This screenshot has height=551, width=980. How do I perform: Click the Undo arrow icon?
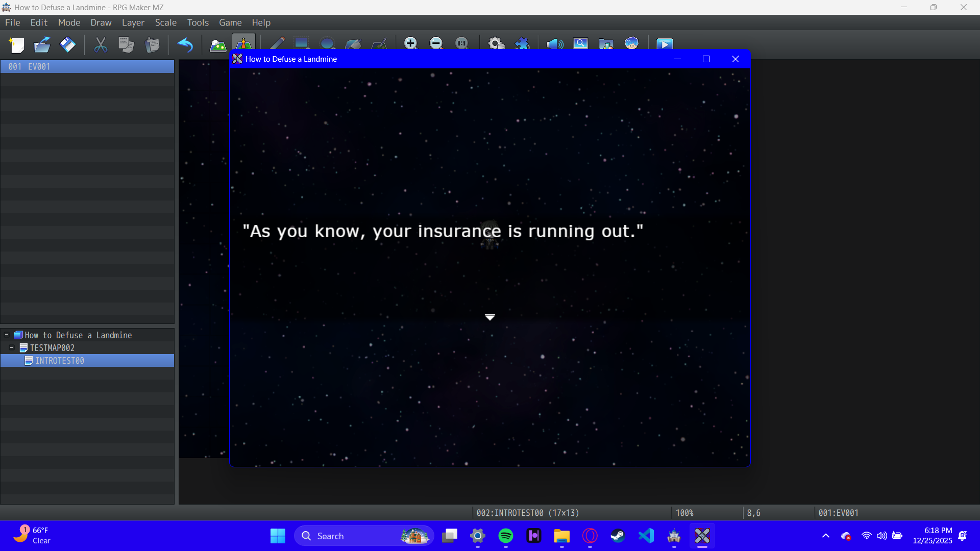(x=185, y=45)
